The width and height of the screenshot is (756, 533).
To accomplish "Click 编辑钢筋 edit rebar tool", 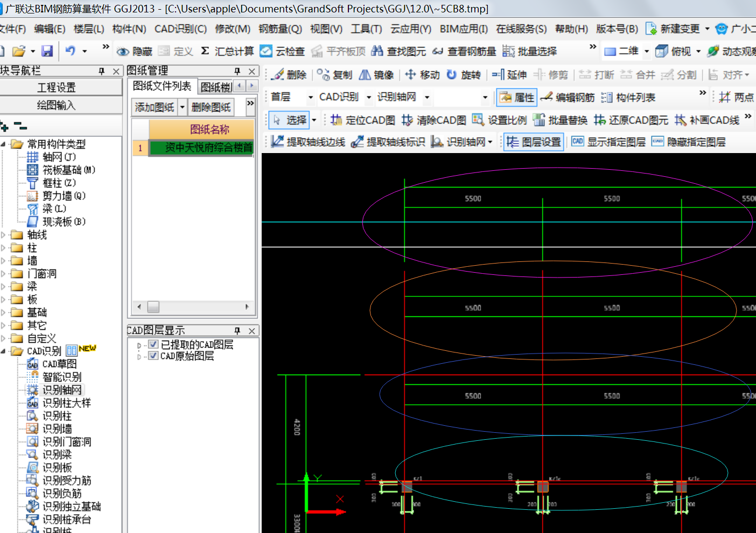I will click(x=567, y=97).
